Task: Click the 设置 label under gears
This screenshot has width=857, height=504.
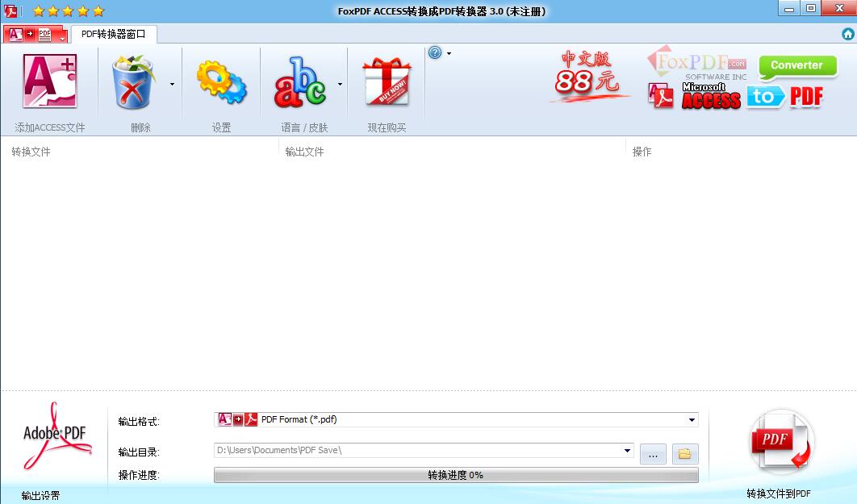Action: pyautogui.click(x=221, y=127)
